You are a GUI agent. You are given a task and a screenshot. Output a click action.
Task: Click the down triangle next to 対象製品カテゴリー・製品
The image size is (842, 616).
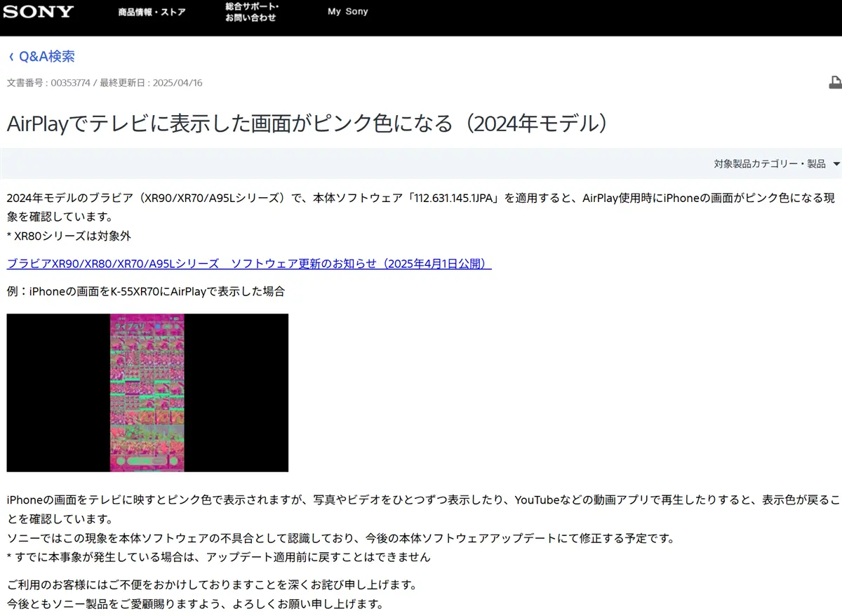tap(836, 164)
